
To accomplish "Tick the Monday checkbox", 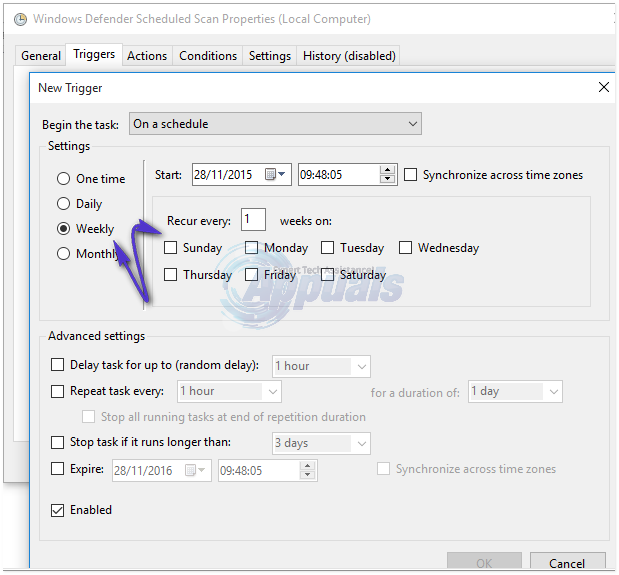I will pyautogui.click(x=251, y=248).
